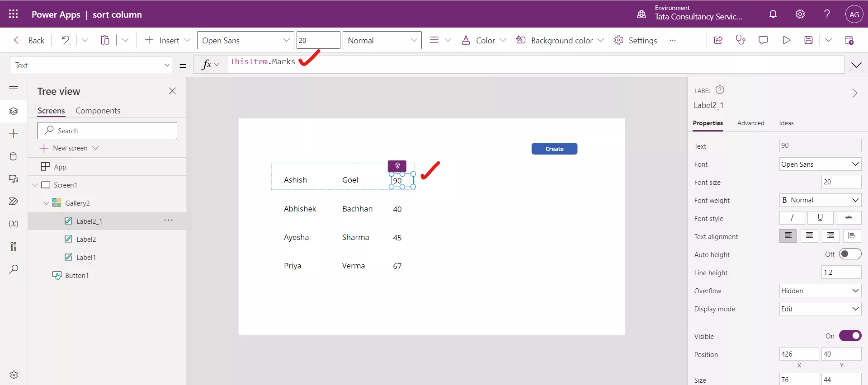This screenshot has width=868, height=385.
Task: Expand the properties panel arrow
Action: coord(854,93)
